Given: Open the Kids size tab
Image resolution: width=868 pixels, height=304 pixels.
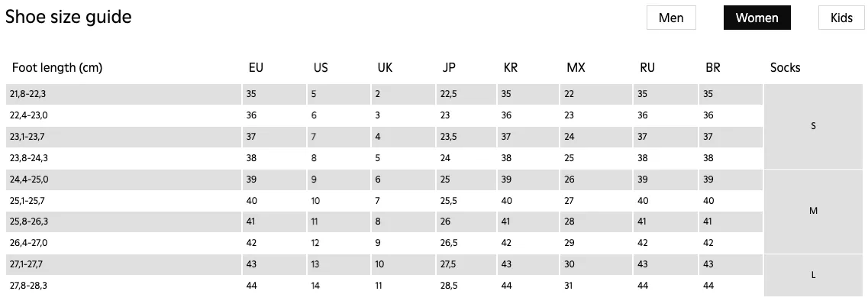Looking at the screenshot, I should coord(841,18).
